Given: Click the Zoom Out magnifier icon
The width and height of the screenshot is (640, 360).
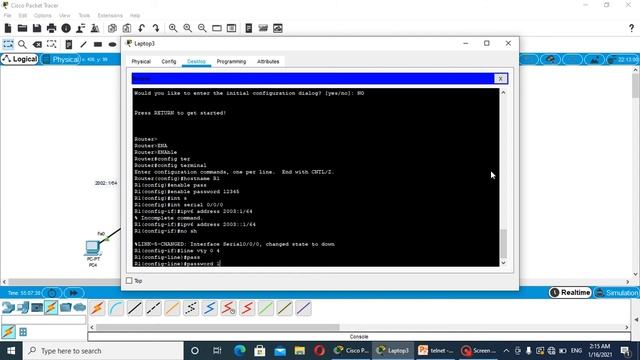Looking at the screenshot, I should click(202, 28).
